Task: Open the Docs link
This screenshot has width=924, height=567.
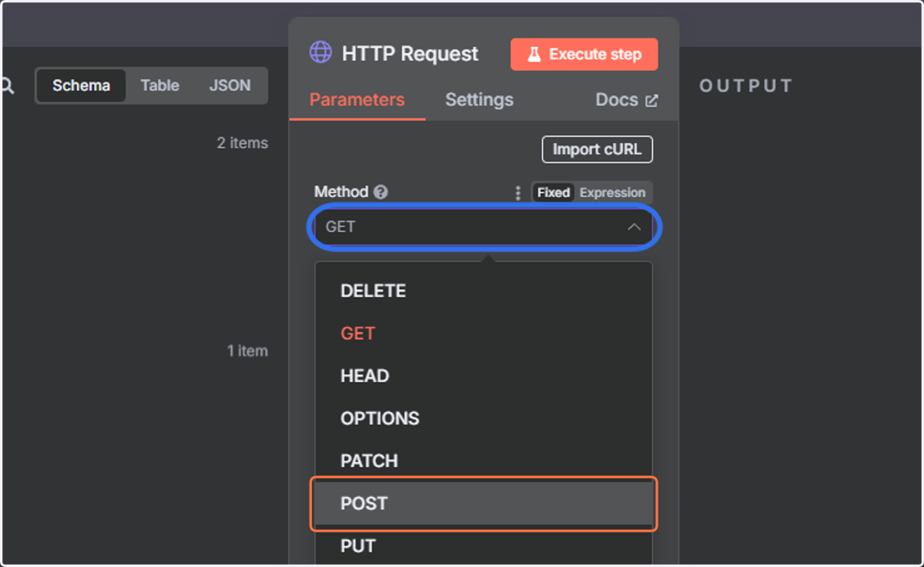Action: click(x=627, y=100)
